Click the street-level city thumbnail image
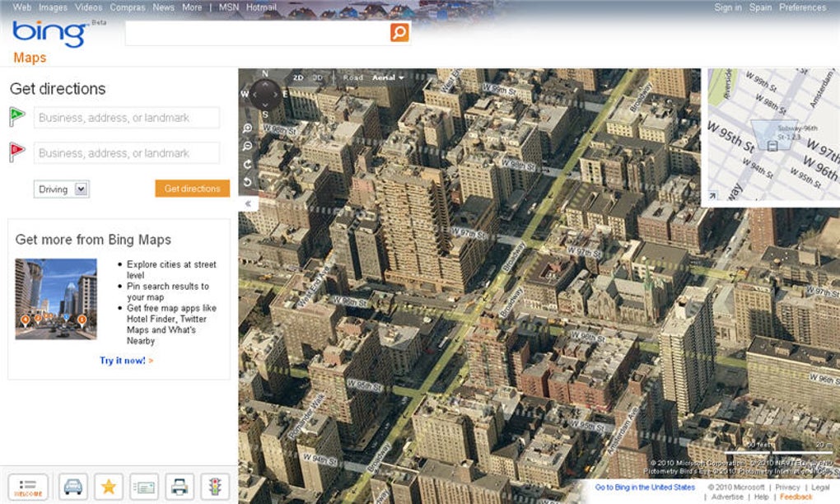 [56, 299]
